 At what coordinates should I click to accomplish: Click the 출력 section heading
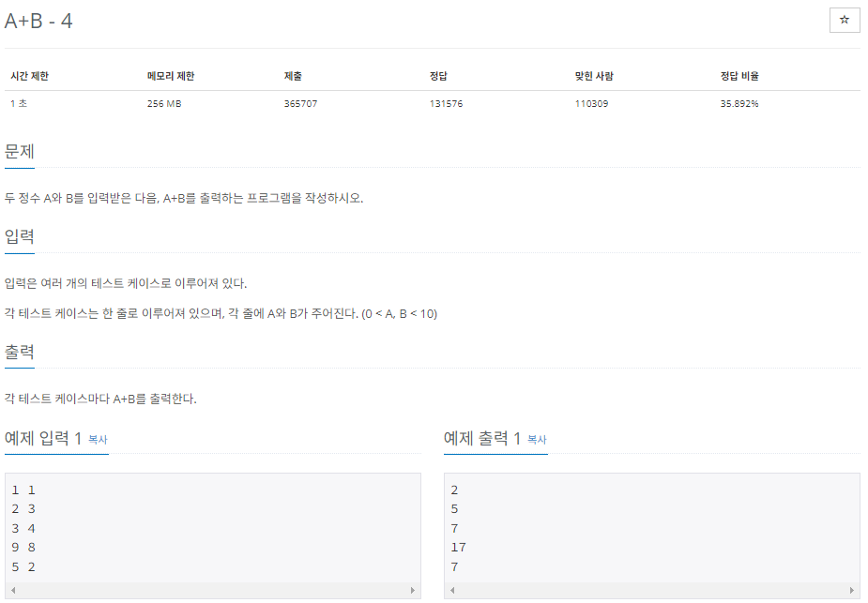coord(20,352)
